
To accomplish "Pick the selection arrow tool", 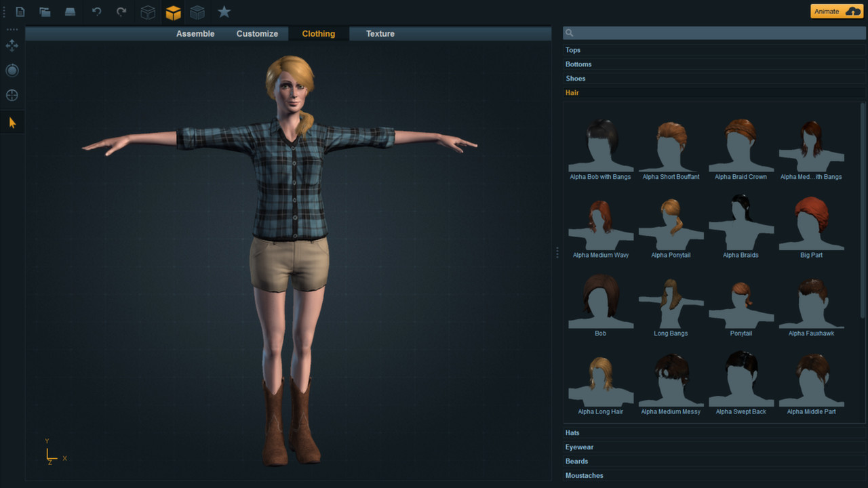I will pos(12,122).
